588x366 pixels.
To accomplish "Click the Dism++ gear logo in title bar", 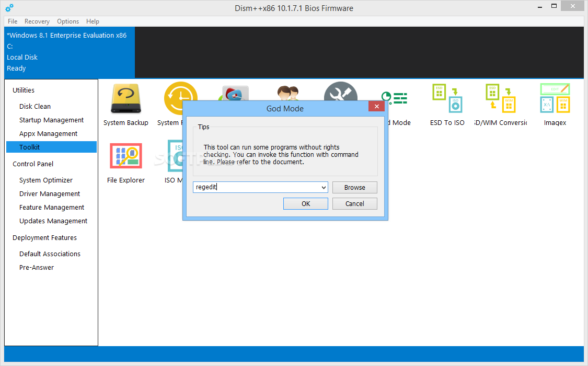I will (9, 7).
